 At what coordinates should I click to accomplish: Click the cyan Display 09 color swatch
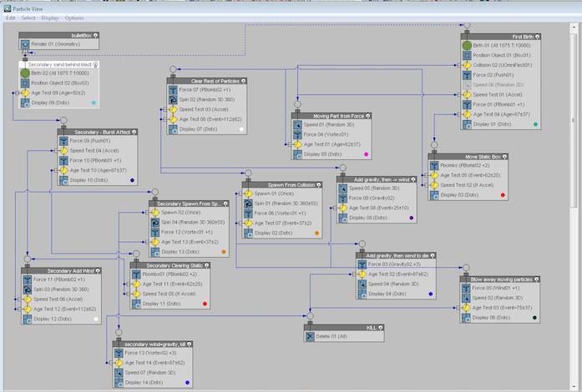coord(94,103)
